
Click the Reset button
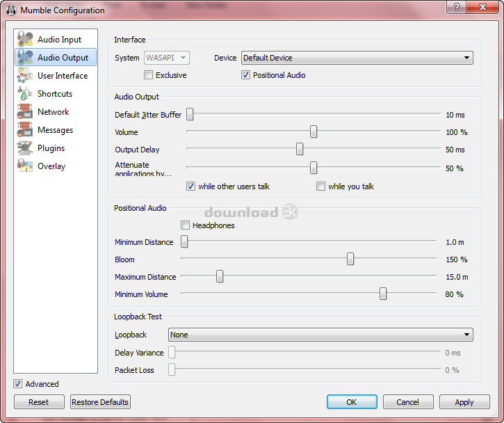pyautogui.click(x=39, y=402)
